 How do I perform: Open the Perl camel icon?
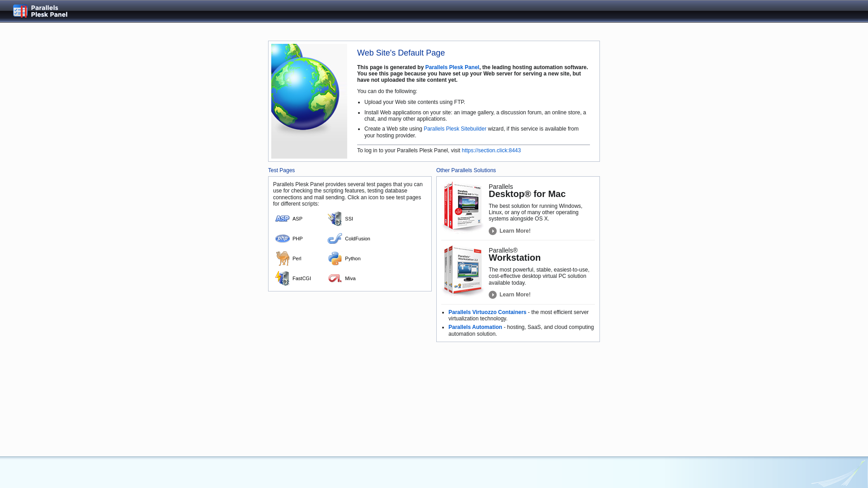click(283, 258)
